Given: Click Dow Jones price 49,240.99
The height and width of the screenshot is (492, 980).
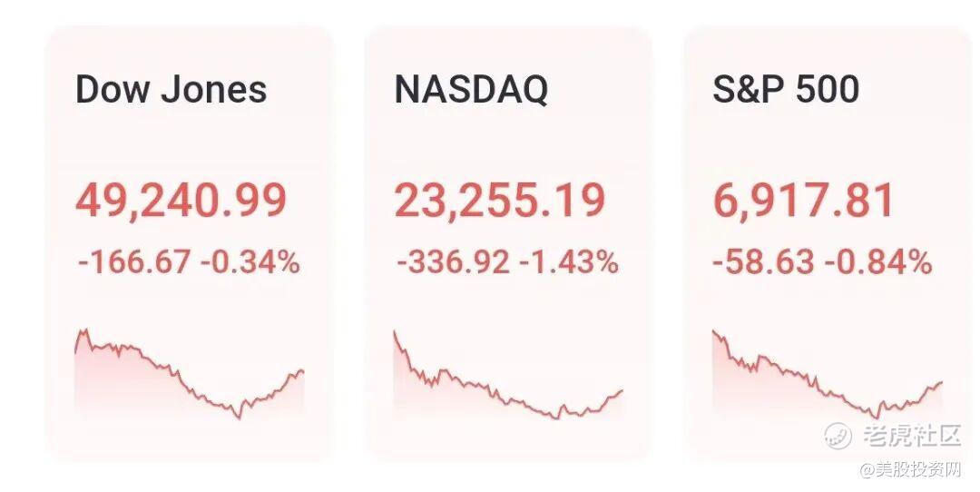Looking at the screenshot, I should [x=181, y=201].
